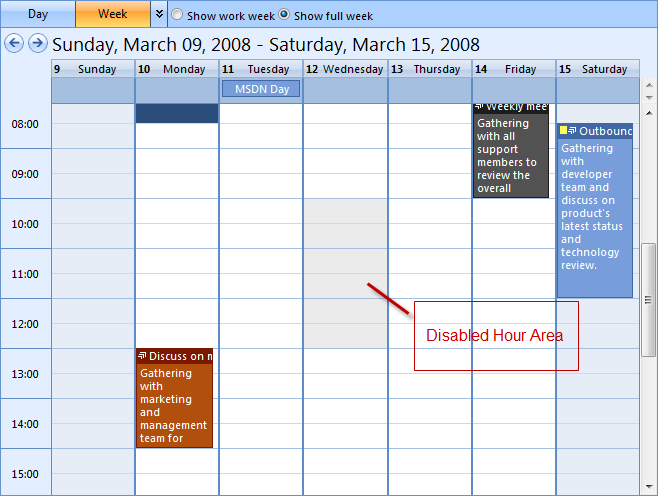This screenshot has width=660, height=498.
Task: Switch to the Week view tab
Action: coord(112,14)
